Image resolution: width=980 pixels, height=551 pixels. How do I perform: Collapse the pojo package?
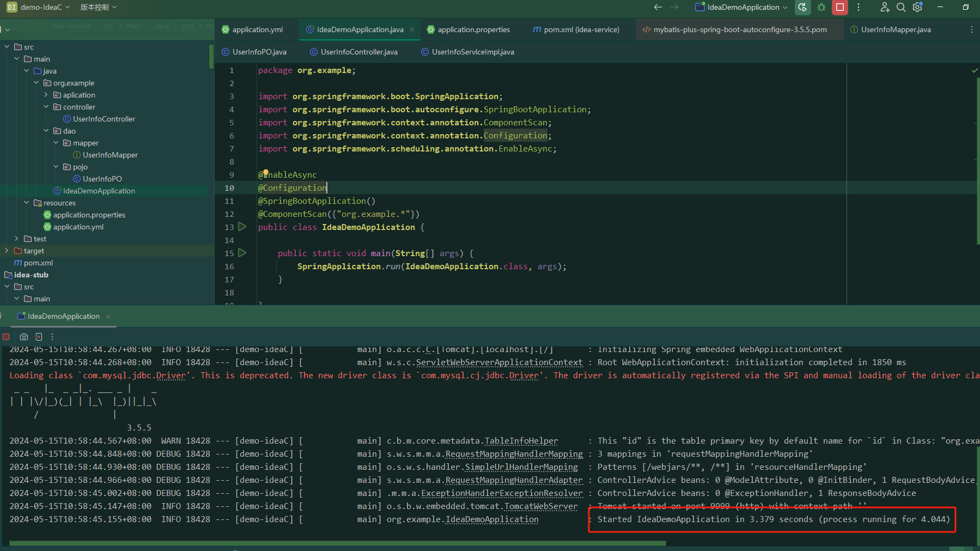(x=56, y=167)
